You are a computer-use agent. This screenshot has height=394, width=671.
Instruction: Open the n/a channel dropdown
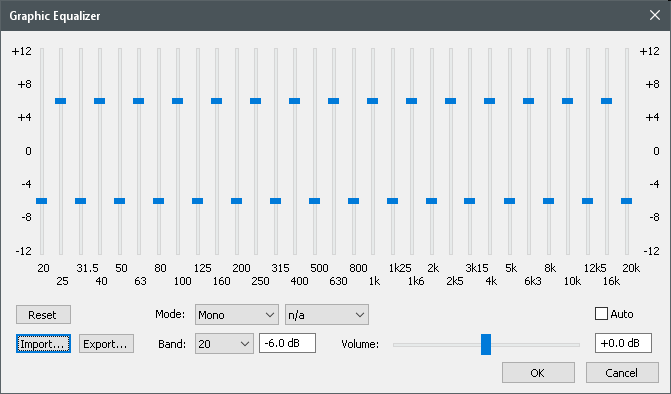click(x=327, y=315)
